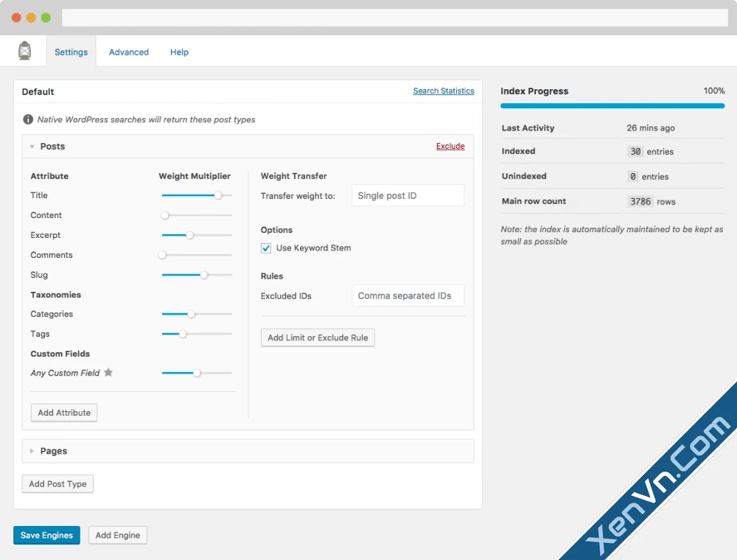The width and height of the screenshot is (737, 560).
Task: Click the star icon next to Any Custom Field
Action: click(x=108, y=373)
